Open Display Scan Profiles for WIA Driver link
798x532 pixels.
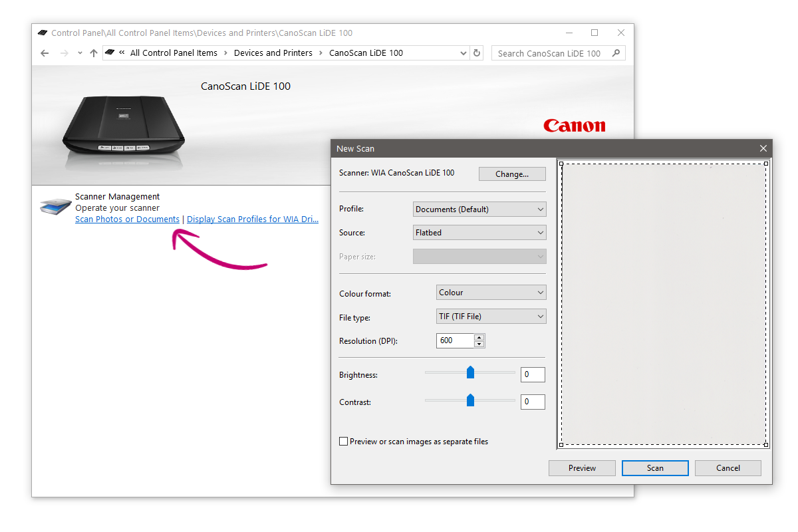coord(253,219)
